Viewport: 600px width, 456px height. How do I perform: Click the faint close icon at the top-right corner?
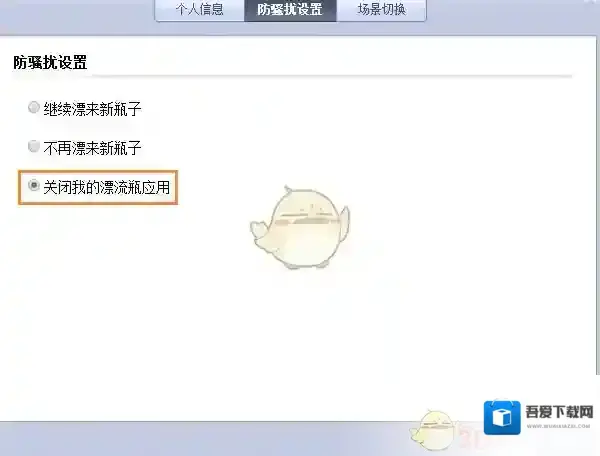tap(591, 2)
